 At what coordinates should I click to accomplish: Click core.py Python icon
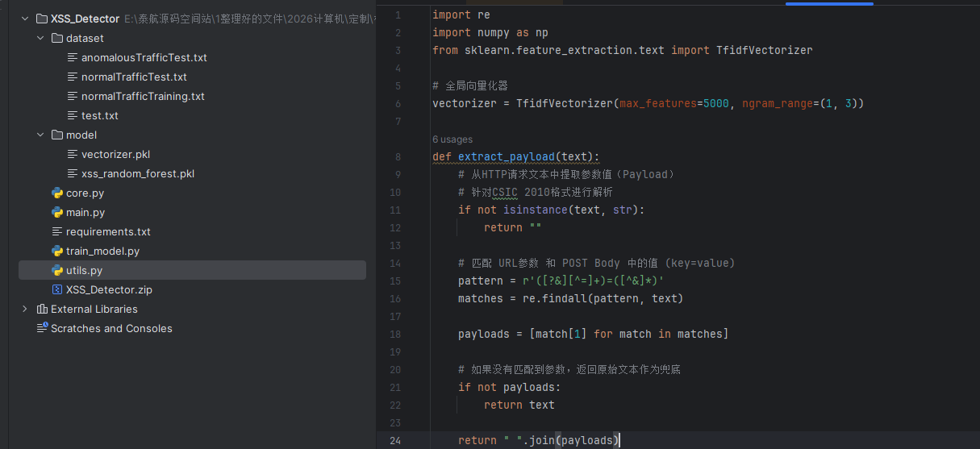click(57, 193)
